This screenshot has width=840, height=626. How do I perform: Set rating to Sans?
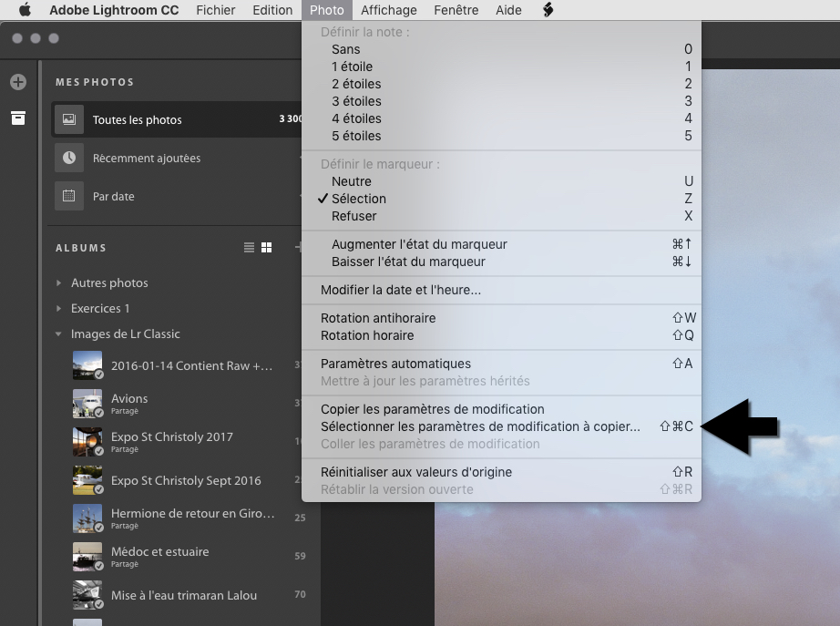[x=501, y=49]
